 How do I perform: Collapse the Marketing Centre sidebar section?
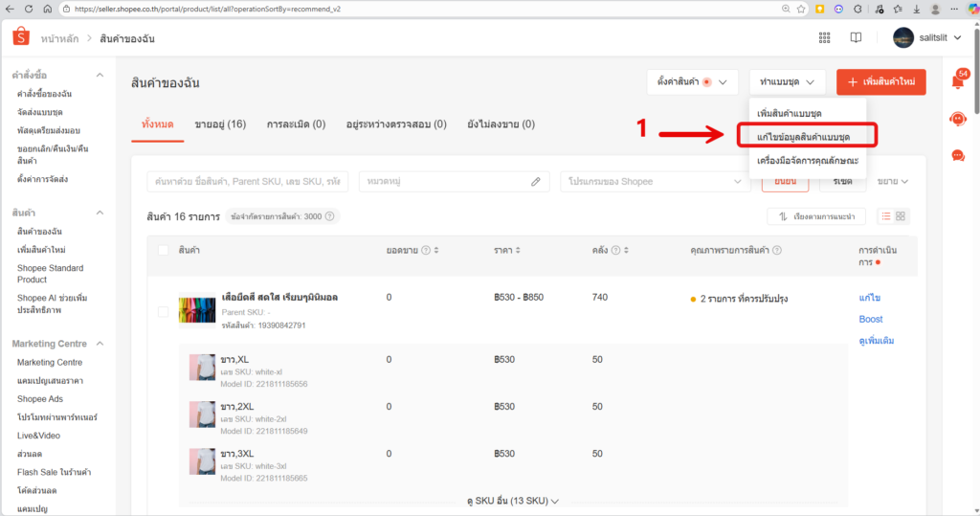click(x=100, y=344)
